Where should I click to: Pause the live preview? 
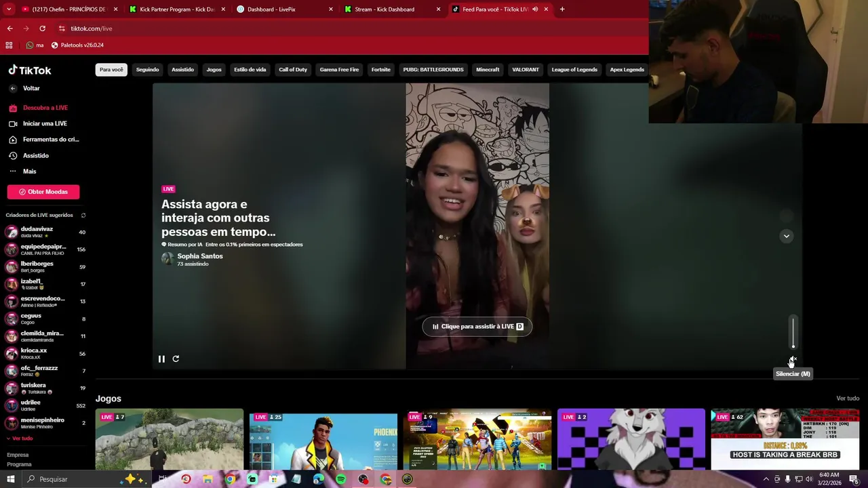[x=161, y=359]
